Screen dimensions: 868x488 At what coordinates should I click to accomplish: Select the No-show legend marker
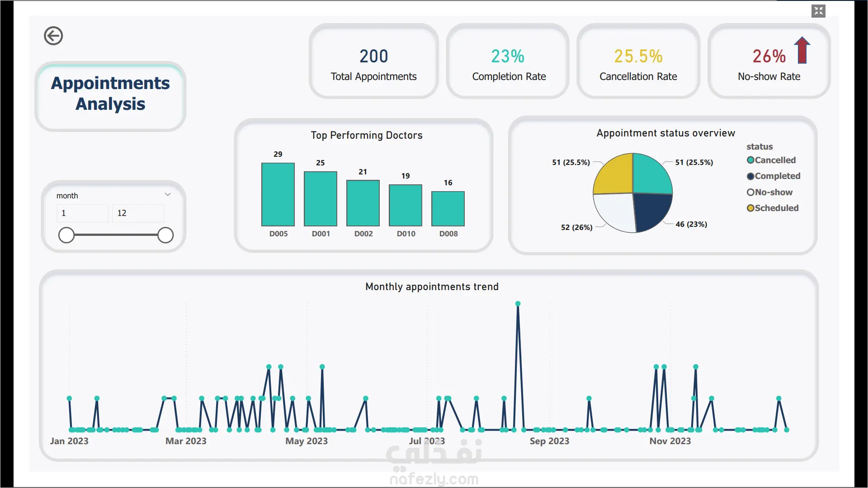click(750, 192)
